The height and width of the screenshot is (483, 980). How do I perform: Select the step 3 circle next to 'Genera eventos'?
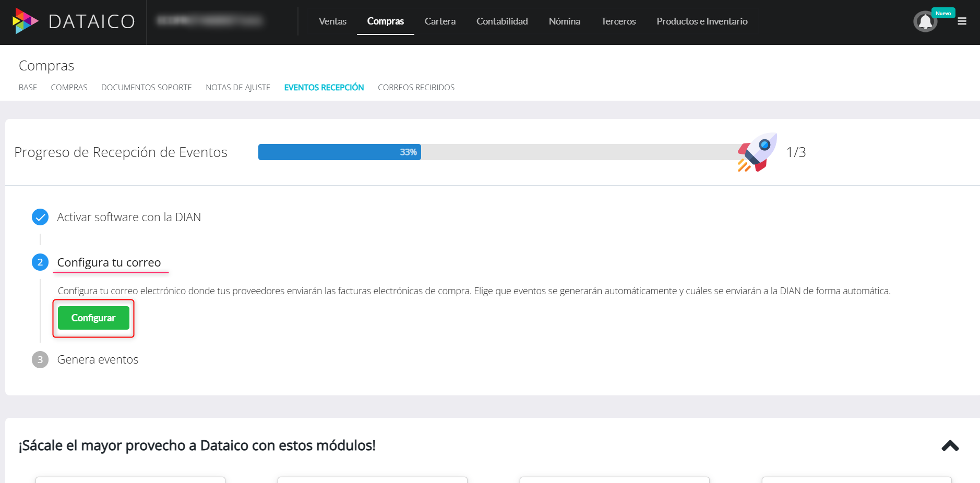pyautogui.click(x=40, y=359)
